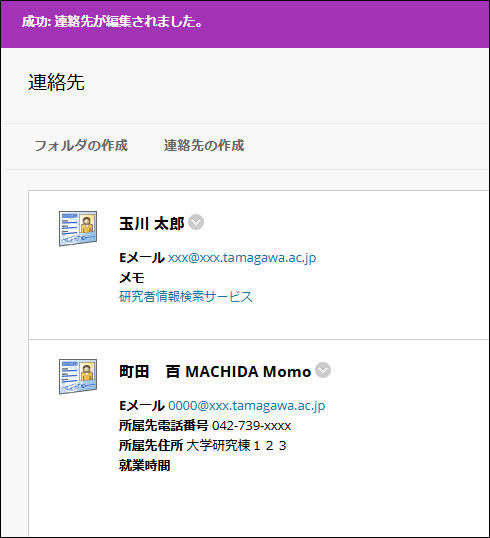Click the 就業時間 label

pos(144,466)
